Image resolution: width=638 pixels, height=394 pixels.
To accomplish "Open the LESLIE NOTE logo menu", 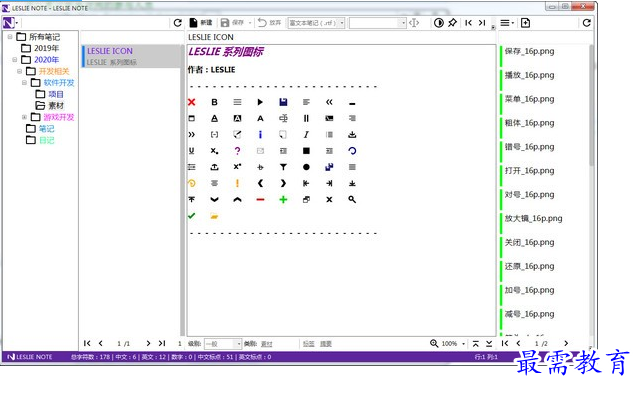I will coord(10,23).
